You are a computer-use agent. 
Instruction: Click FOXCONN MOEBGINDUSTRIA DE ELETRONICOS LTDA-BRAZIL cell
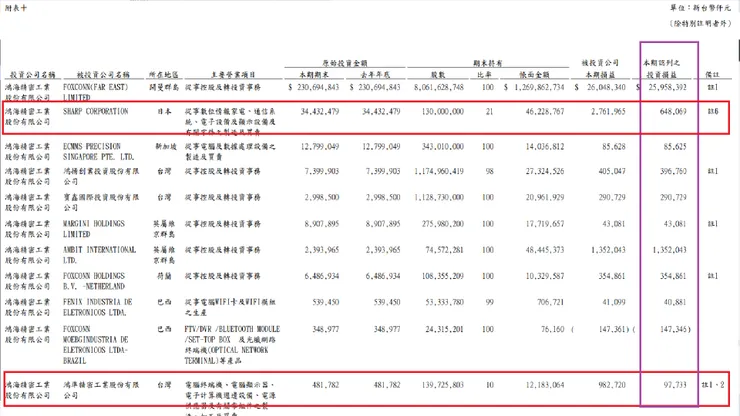pos(96,345)
